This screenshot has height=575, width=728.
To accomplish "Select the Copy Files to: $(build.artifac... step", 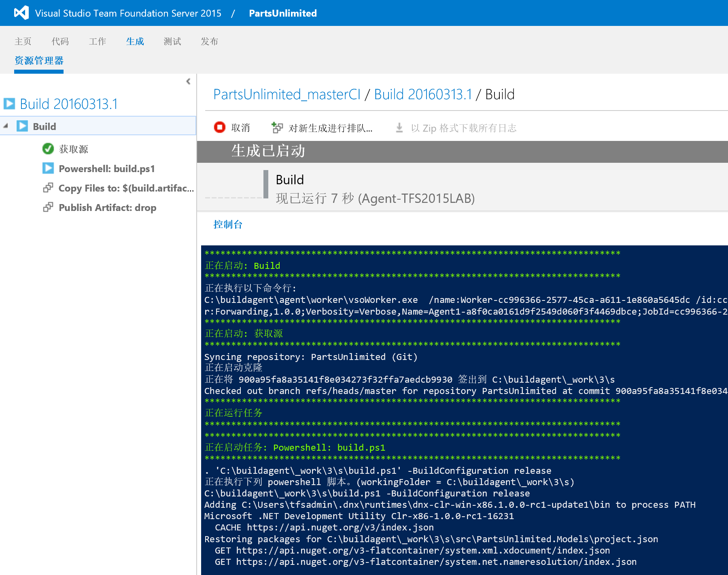I will coord(126,188).
